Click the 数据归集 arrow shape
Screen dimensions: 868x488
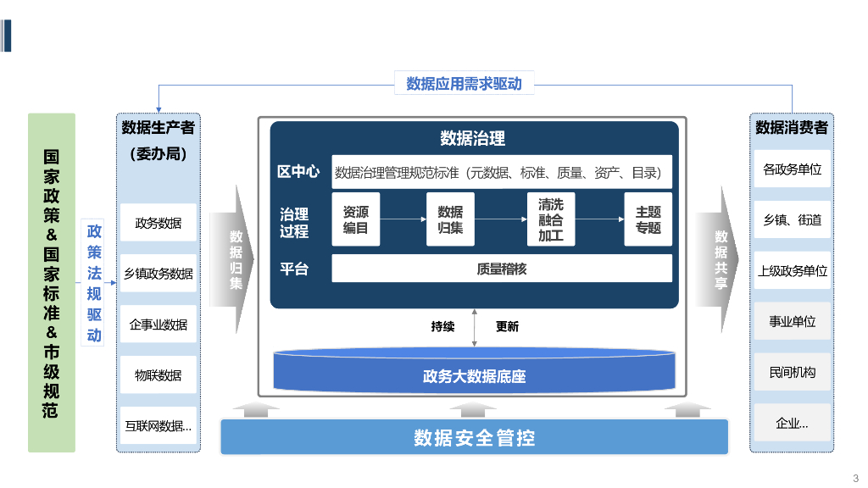(232, 259)
